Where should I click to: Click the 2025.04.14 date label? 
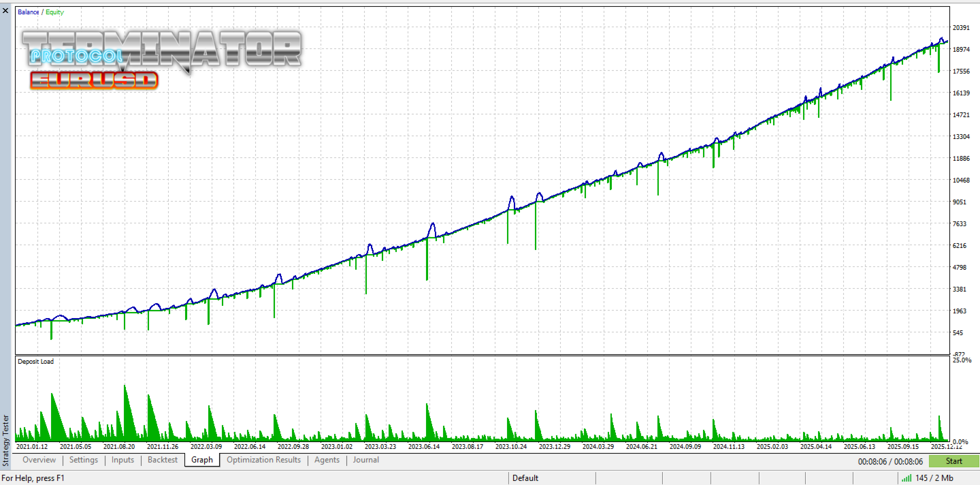coord(815,447)
